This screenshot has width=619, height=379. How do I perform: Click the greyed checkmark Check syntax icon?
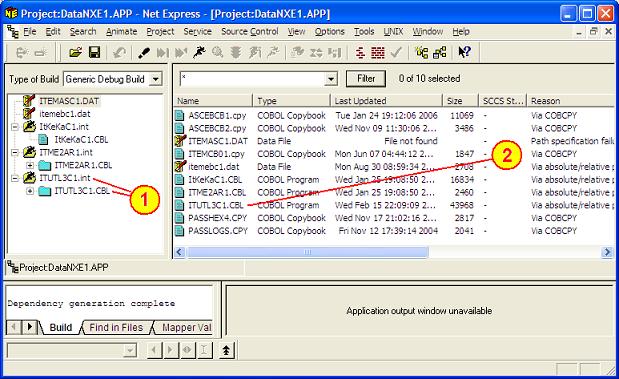coord(396,53)
